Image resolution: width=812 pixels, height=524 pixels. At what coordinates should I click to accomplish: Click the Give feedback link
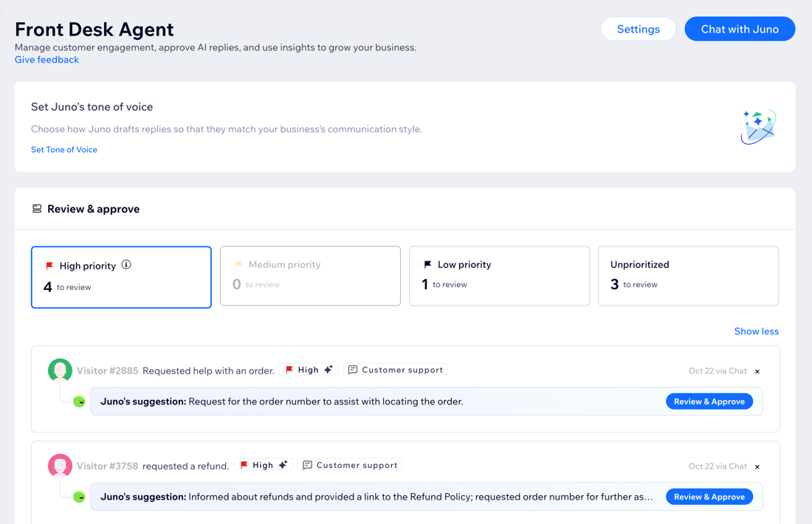pos(47,59)
